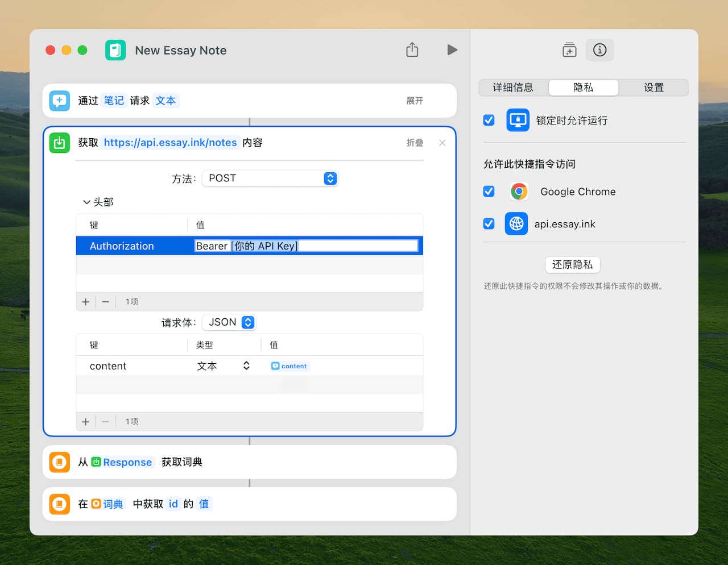Click the New Essay Note shortcut icon
Image resolution: width=728 pixels, height=565 pixels.
(x=115, y=50)
